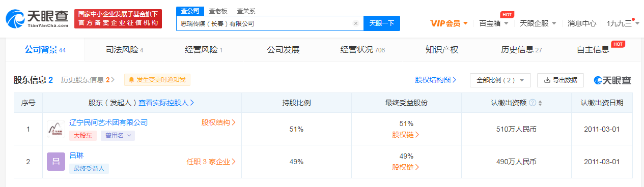
Task: Open 消息中心 message center
Action: (x=582, y=23)
